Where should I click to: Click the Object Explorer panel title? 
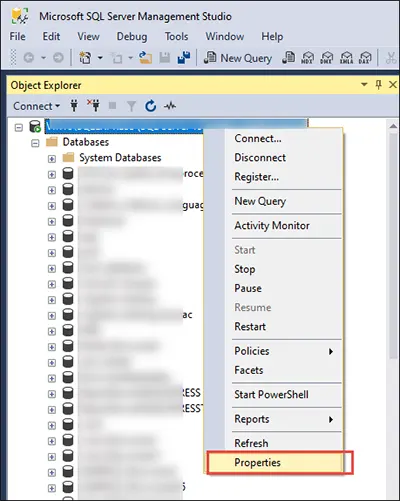(46, 85)
